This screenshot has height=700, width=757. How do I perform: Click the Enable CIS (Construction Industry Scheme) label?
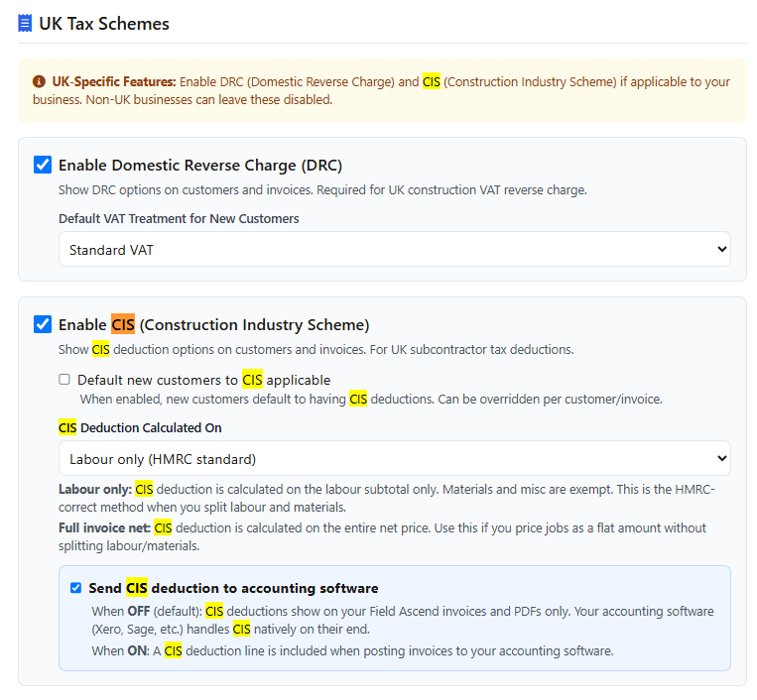(x=214, y=324)
